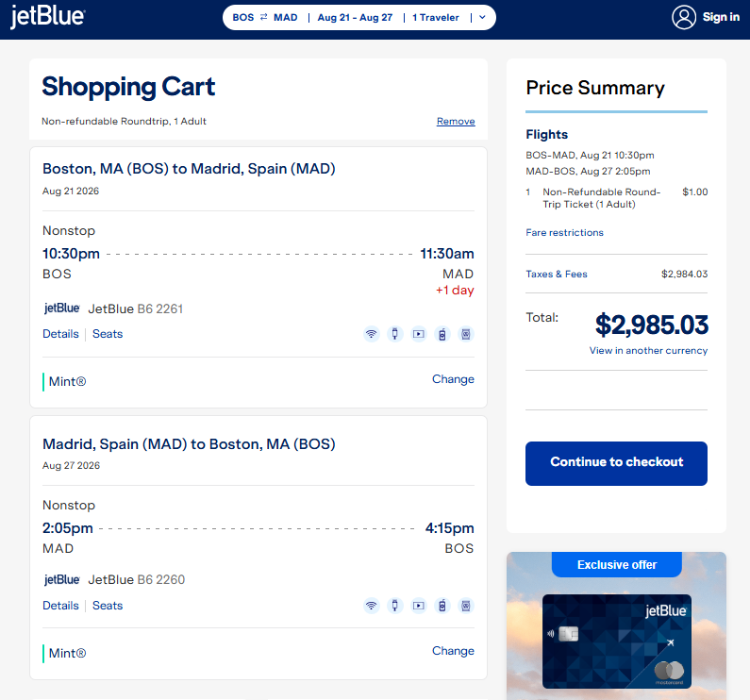This screenshot has height=700, width=750.
Task: Click power outlet icon on BOS to MAD flight
Action: (x=394, y=334)
